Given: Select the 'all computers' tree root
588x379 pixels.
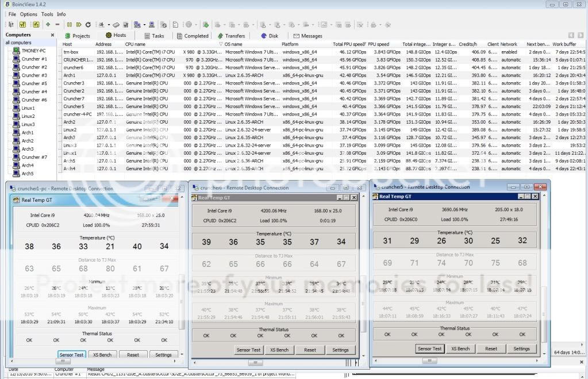Looking at the screenshot, I should [x=18, y=43].
